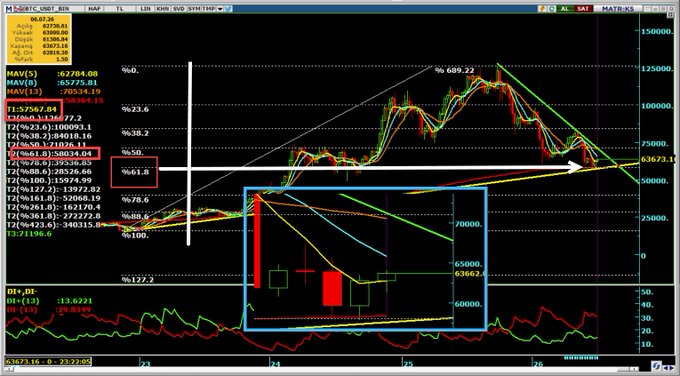This screenshot has height=376, width=680.
Task: Click the T2(%127.2):-13972.82 value
Action: coord(53,189)
